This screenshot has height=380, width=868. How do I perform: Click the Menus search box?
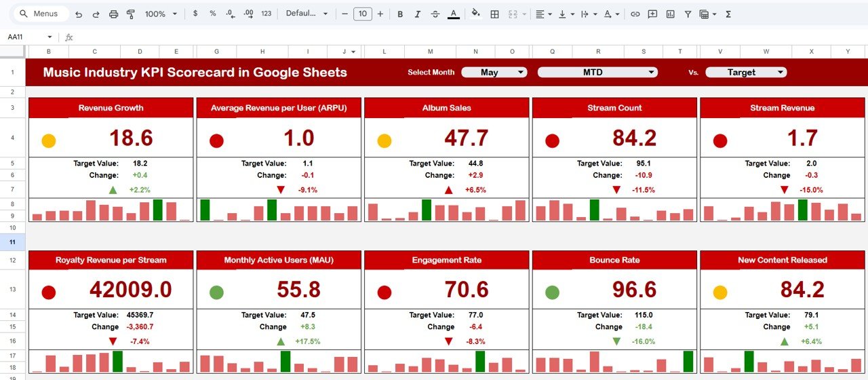pos(42,14)
